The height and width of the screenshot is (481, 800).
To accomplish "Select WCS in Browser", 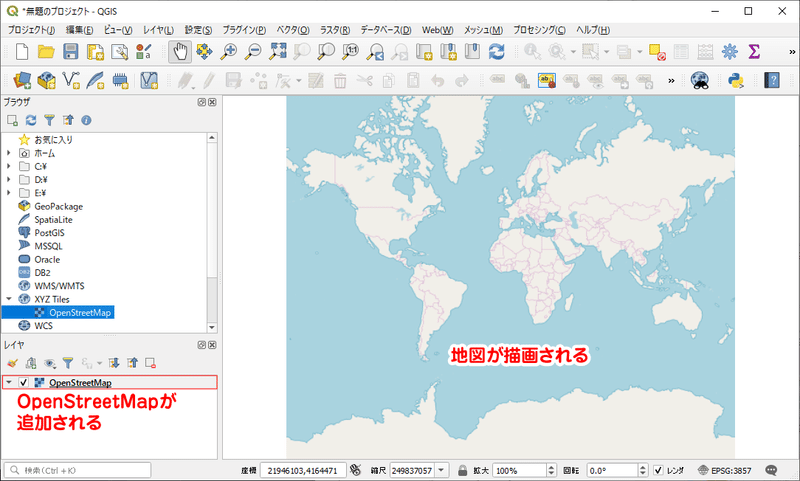I will [43, 325].
